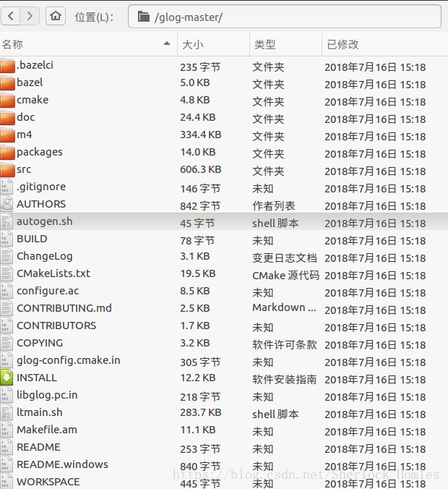Click the BUILD file icon
The image size is (448, 489).
(7, 239)
